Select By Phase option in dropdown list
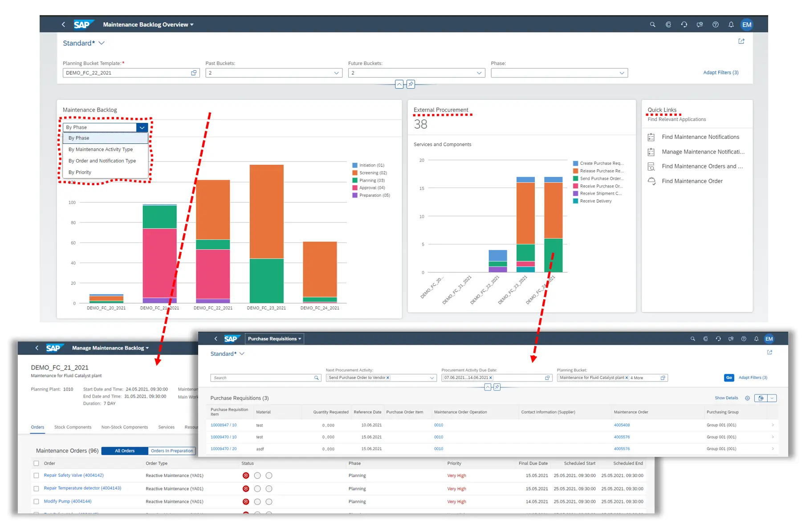 pyautogui.click(x=106, y=138)
